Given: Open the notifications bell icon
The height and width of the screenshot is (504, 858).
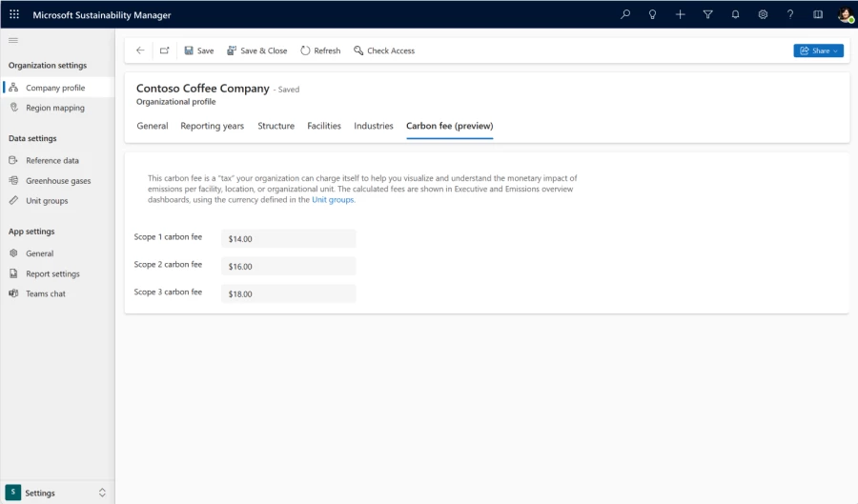Looking at the screenshot, I should [735, 14].
